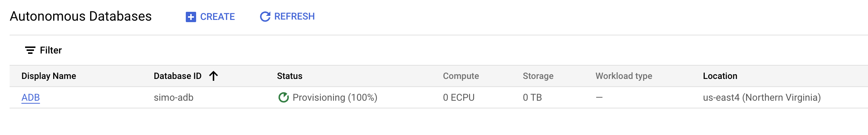The height and width of the screenshot is (135, 868).
Task: Click the green provisioning status spinner icon
Action: point(283,97)
